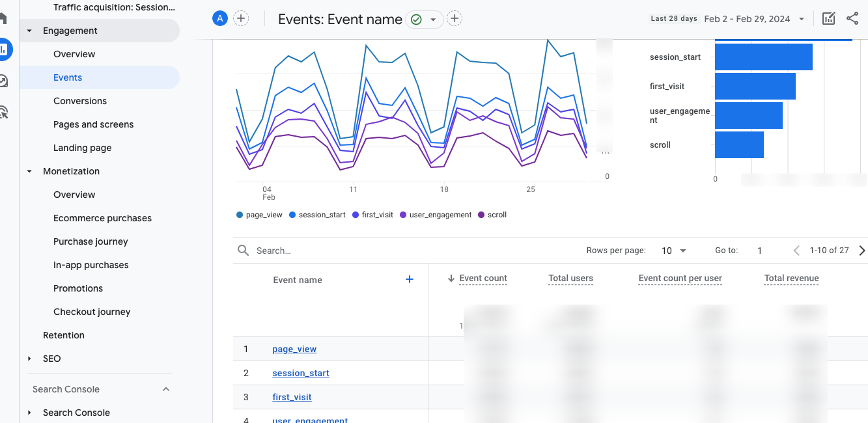Toggle first_visit series in chart legend
Image resolution: width=868 pixels, height=423 pixels.
372,215
